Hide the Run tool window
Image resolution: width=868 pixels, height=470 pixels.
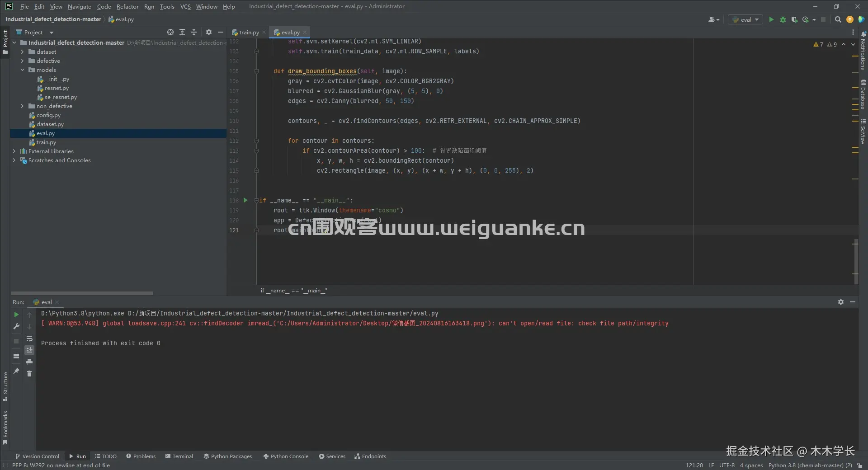[853, 302]
